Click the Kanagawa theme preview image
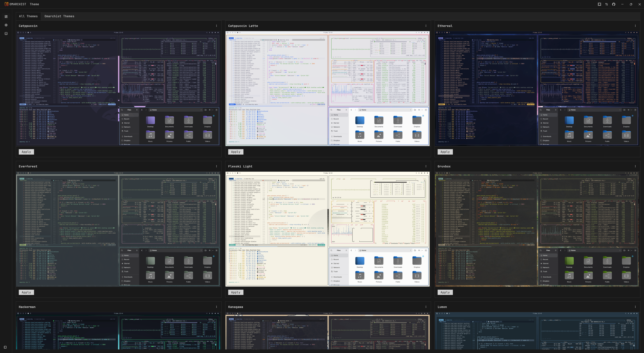Screen dimensions: 644x353 coord(327,331)
